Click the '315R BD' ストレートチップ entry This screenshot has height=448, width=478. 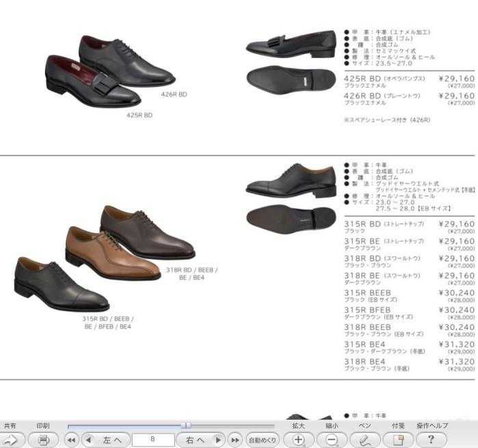pyautogui.click(x=409, y=227)
